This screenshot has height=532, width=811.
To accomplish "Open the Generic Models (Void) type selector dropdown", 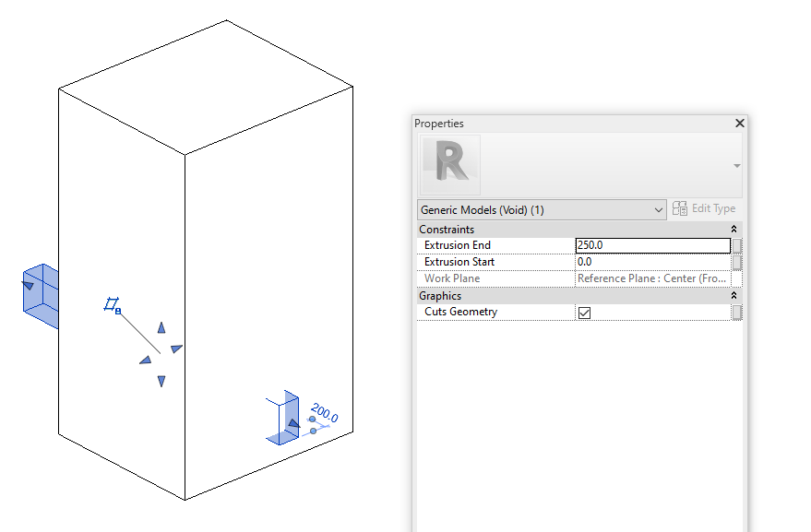I will (656, 209).
